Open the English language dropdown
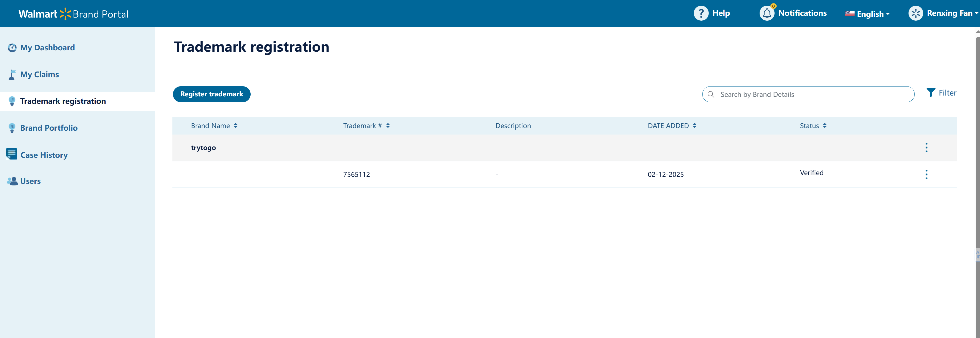 click(868, 14)
